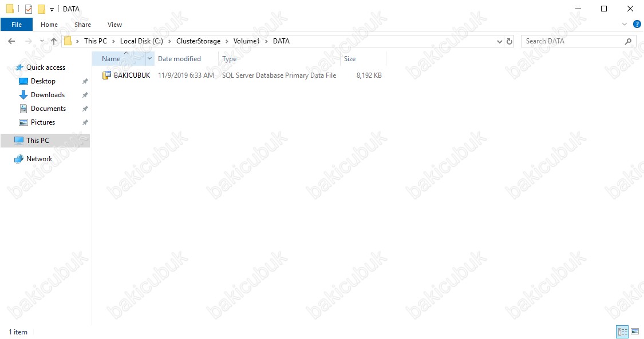644x339 pixels.
Task: Go back with the Back arrow
Action: (x=11, y=41)
